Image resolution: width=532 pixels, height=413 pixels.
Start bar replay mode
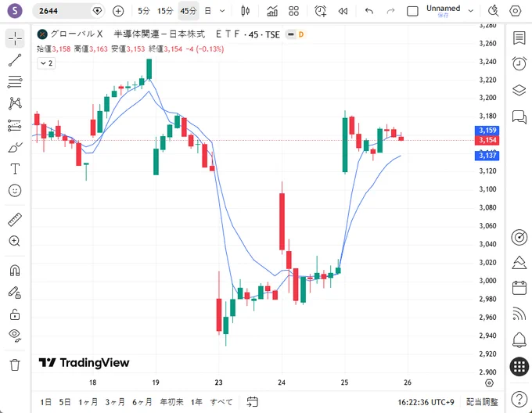tap(343, 11)
